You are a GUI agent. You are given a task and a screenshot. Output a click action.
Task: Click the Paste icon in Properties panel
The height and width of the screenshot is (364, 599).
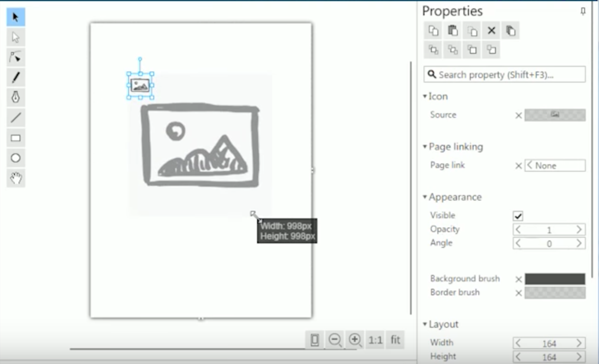452,31
